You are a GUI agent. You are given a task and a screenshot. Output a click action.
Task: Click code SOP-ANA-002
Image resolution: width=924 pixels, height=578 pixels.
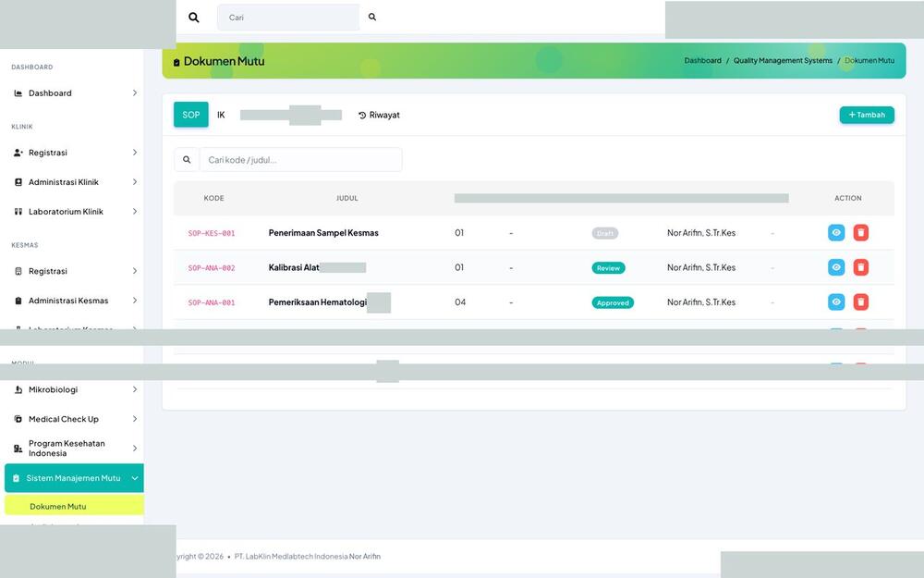click(x=212, y=268)
